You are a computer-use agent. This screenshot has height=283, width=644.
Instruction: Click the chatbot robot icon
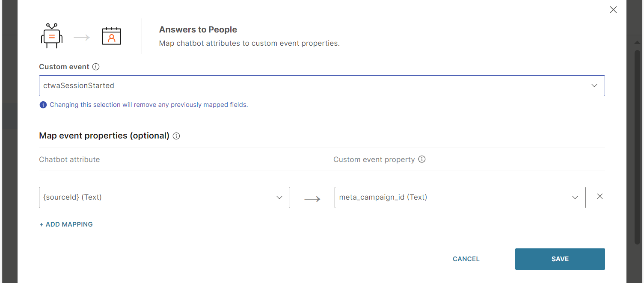[x=52, y=36]
